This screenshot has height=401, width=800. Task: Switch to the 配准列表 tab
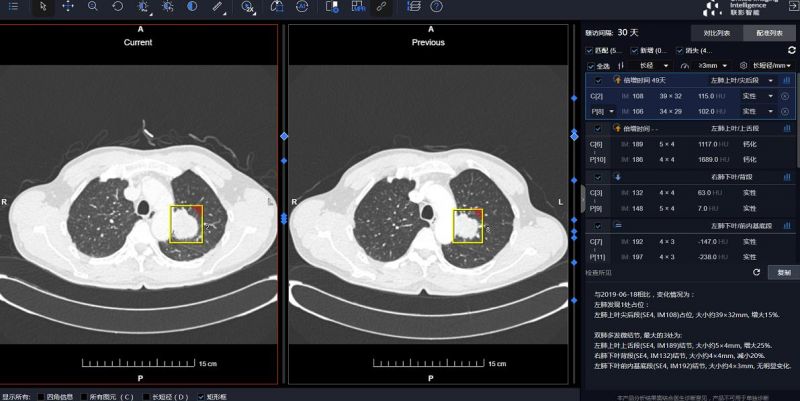click(770, 33)
